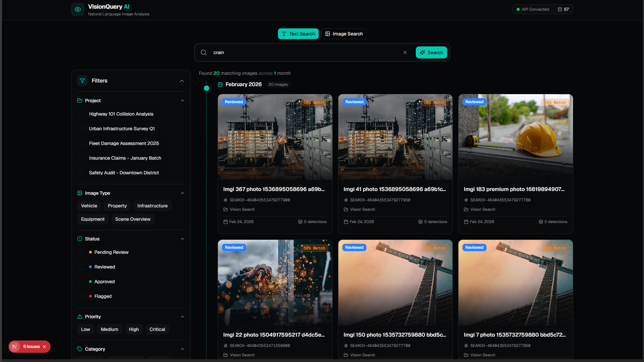644x362 pixels.
Task: Clear the search input with the X button
Action: [x=405, y=52]
